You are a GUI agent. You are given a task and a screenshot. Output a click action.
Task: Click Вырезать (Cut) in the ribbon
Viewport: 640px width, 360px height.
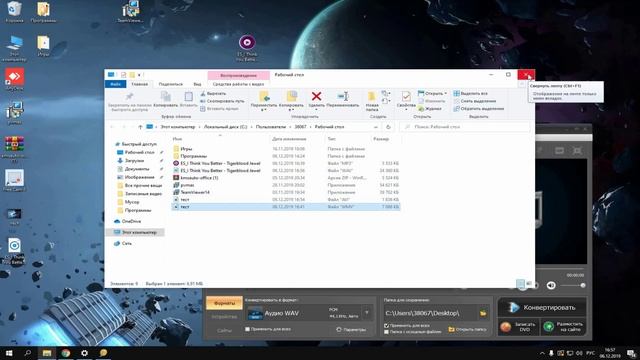pos(213,93)
